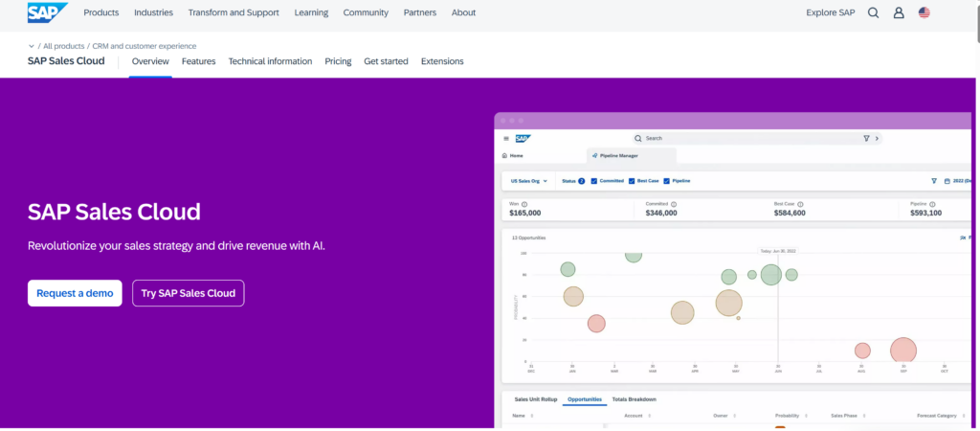Open the Community menu
This screenshot has width=980, height=431.
click(366, 12)
